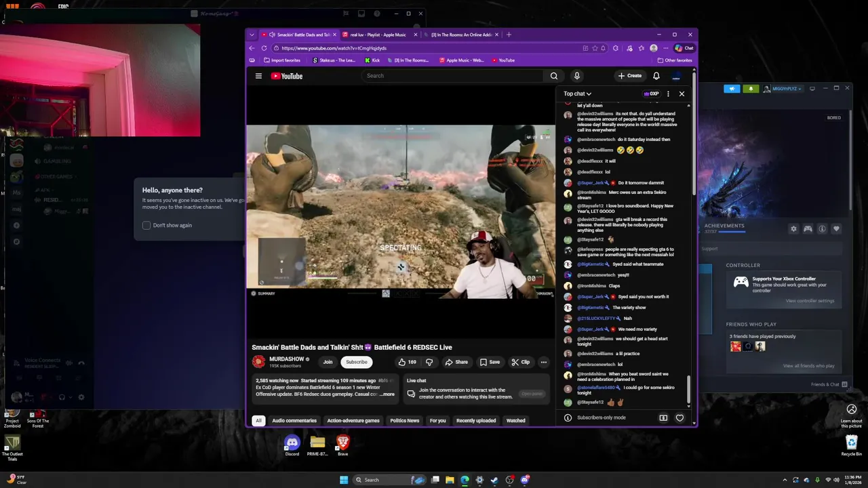Open Discord from the taskbar
Viewport: 868px width, 488px height.
point(524,480)
